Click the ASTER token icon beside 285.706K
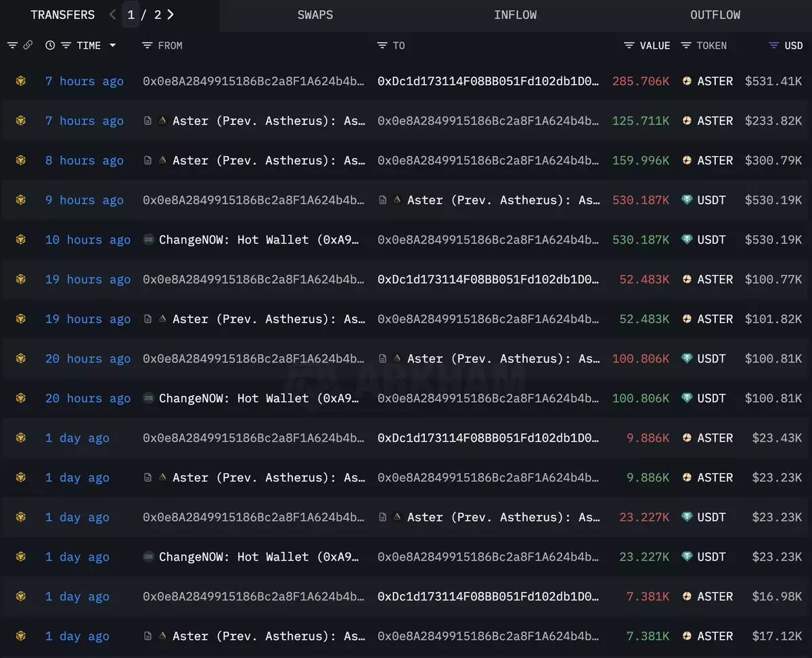Viewport: 812px width, 658px height. [687, 81]
